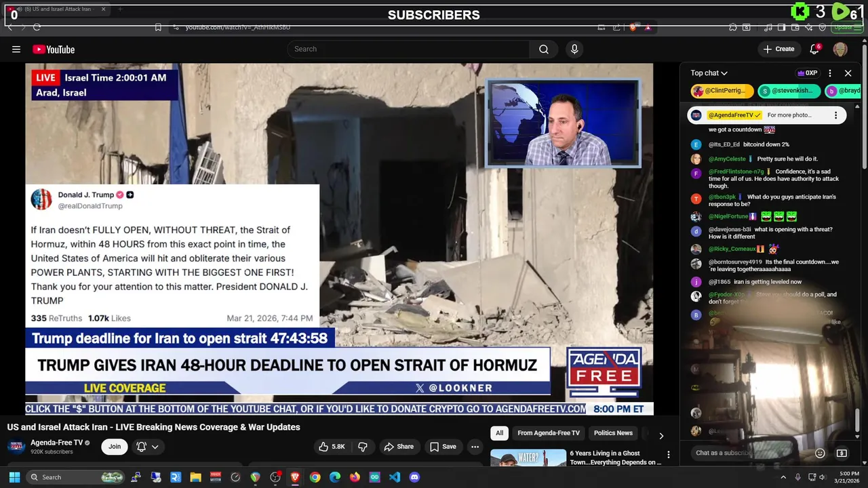Screen dimensions: 868x488
Task: Open Agenda-Free TV channel avatar
Action: [17, 447]
